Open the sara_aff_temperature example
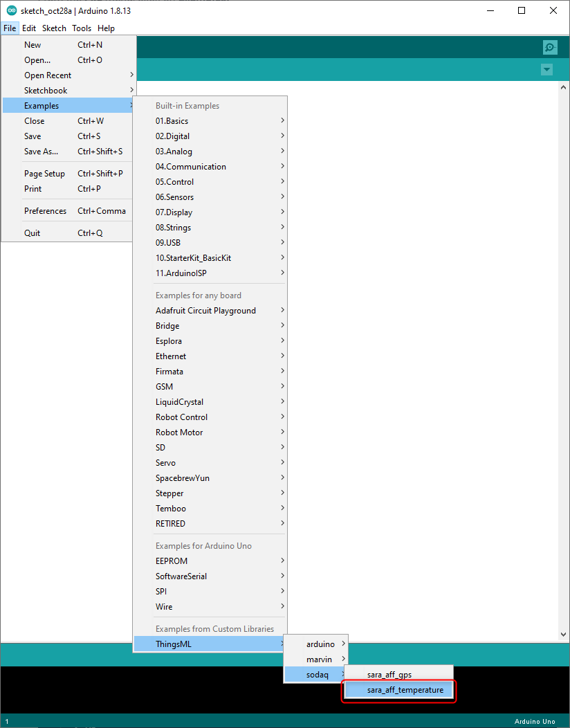This screenshot has width=570, height=728. pos(398,691)
